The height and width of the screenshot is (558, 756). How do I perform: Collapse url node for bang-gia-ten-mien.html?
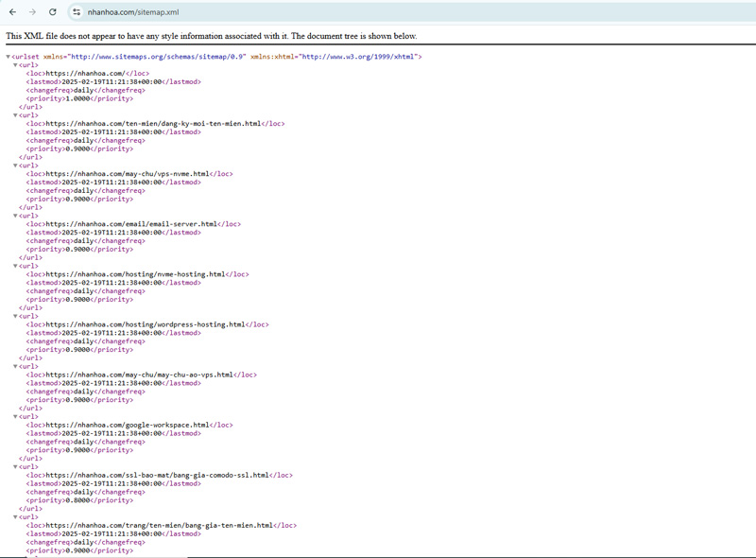click(x=16, y=517)
